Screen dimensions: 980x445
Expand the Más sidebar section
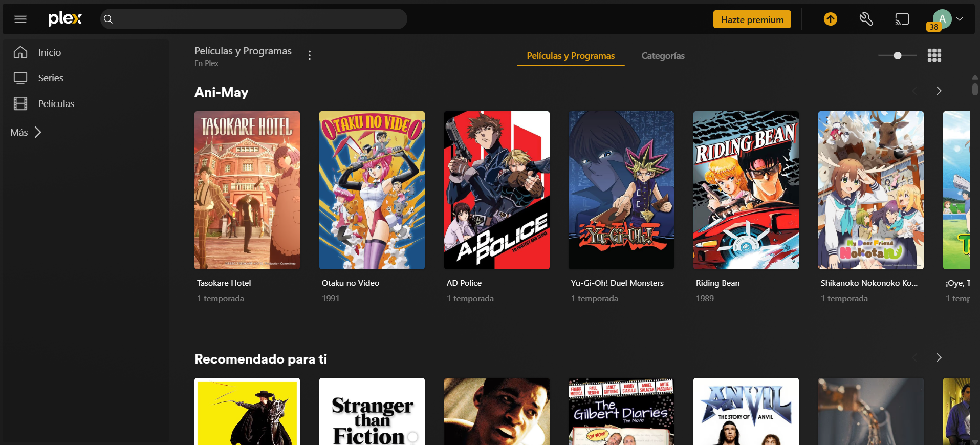(26, 132)
